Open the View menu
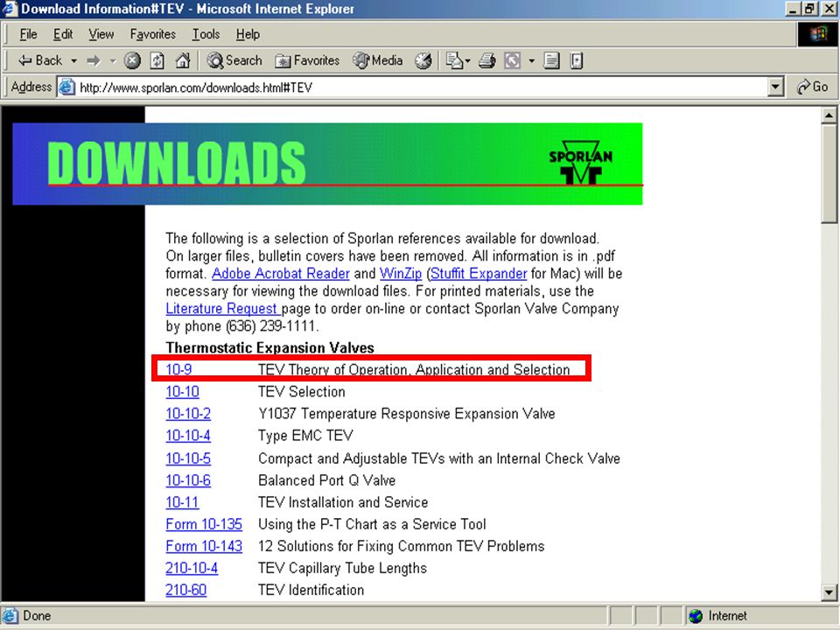Screen dimensions: 840x630 coord(101,34)
